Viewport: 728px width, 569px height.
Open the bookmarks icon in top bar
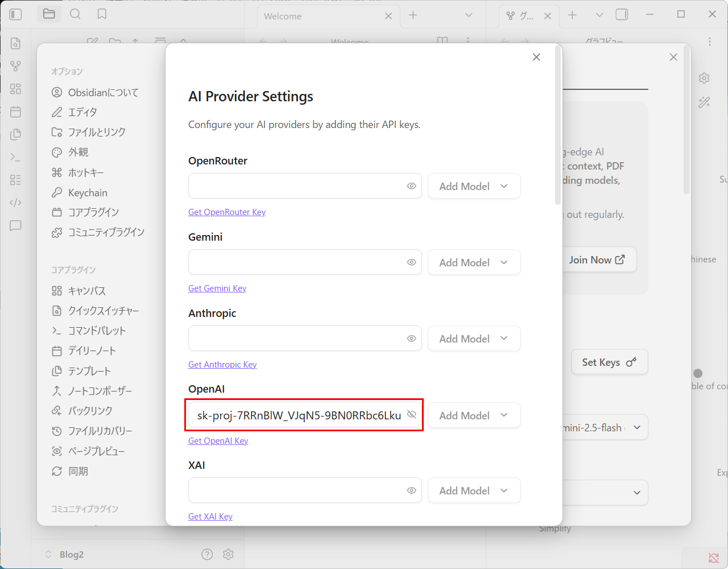(x=102, y=14)
